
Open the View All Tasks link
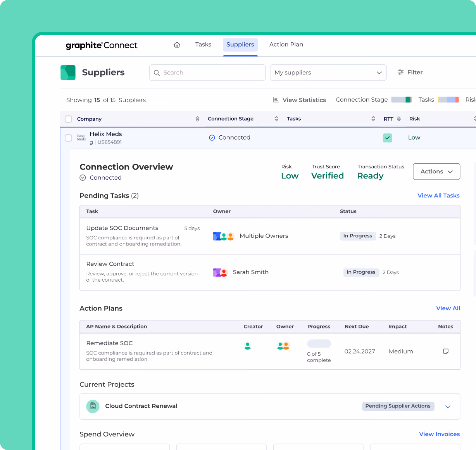438,196
